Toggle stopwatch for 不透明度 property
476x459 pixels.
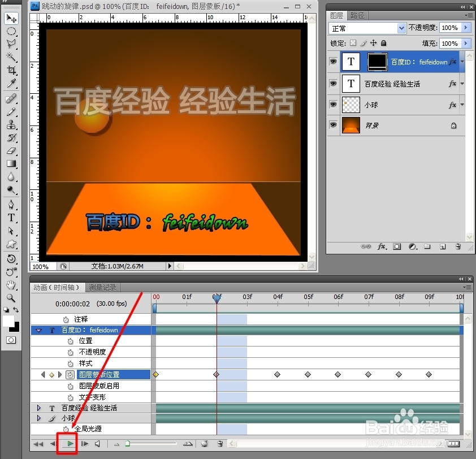71,353
